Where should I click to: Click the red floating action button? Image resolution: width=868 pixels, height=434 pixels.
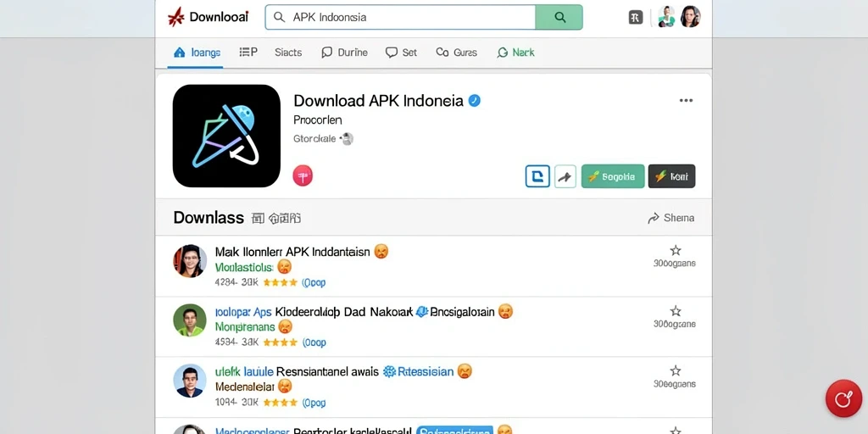coord(843,398)
